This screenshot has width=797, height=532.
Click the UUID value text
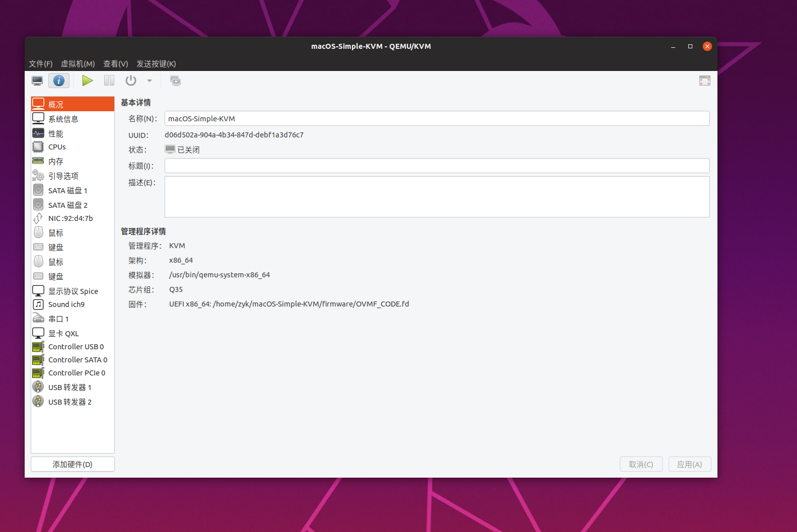pos(234,135)
